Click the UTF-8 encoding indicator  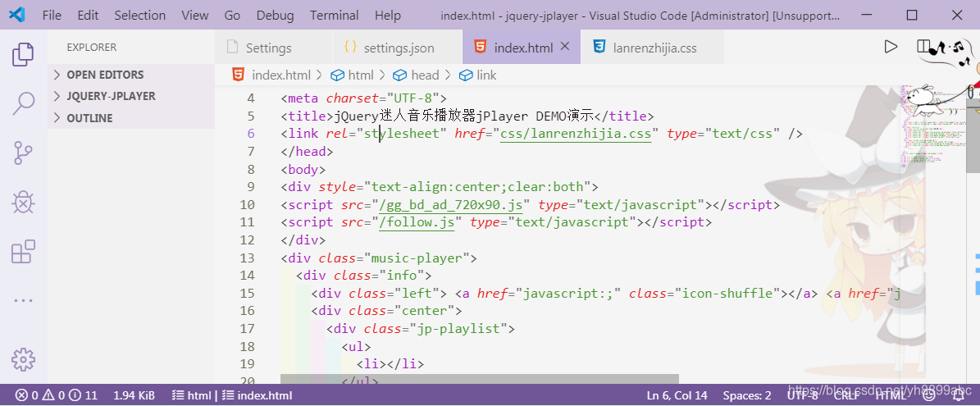tap(803, 395)
